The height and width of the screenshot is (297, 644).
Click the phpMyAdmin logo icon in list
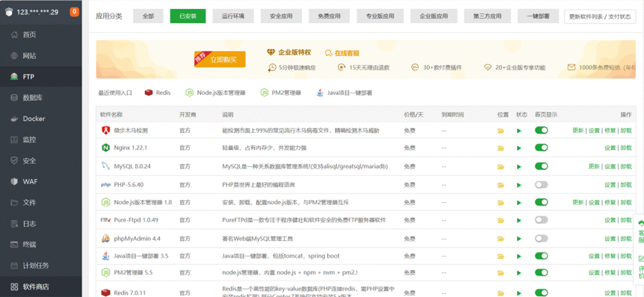(106, 239)
